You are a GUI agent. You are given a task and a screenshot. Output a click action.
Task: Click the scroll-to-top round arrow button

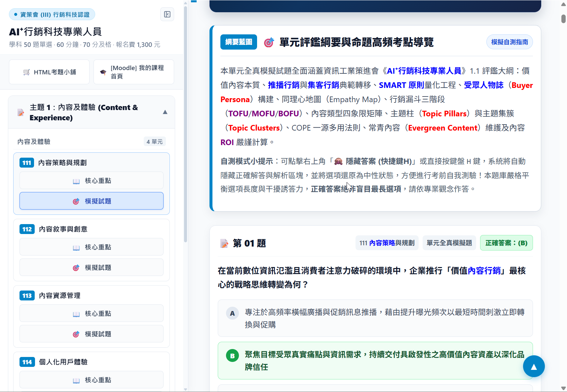point(534,366)
